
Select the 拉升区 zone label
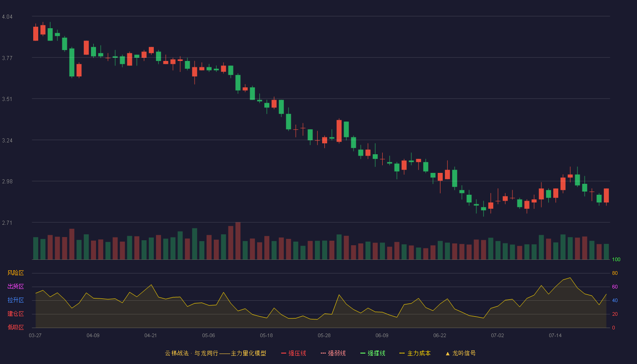coord(16,300)
